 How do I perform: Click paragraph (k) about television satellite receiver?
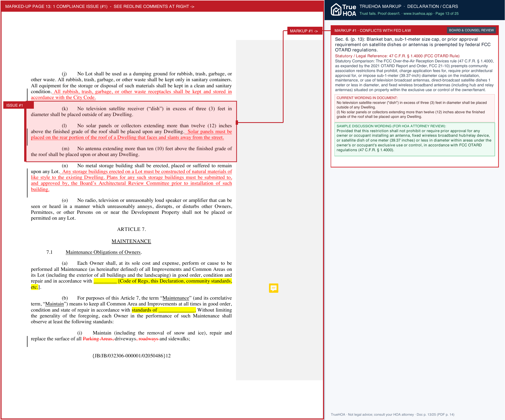[131, 111]
